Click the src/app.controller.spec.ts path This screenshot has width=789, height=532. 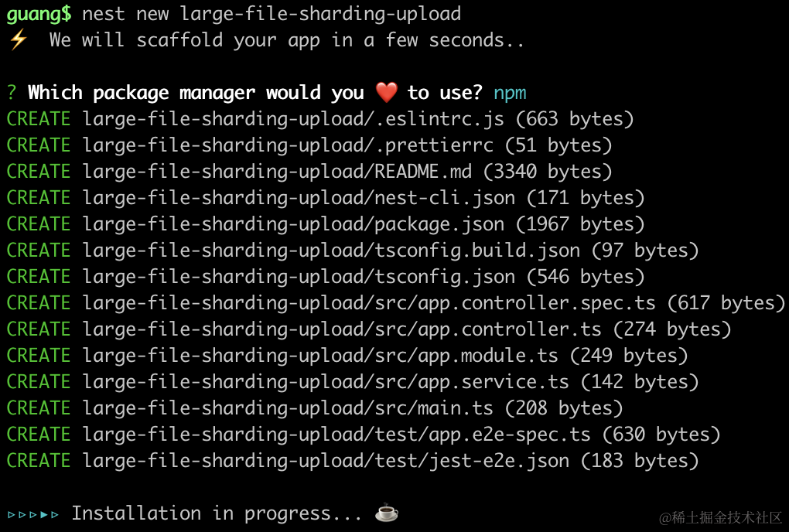(369, 303)
